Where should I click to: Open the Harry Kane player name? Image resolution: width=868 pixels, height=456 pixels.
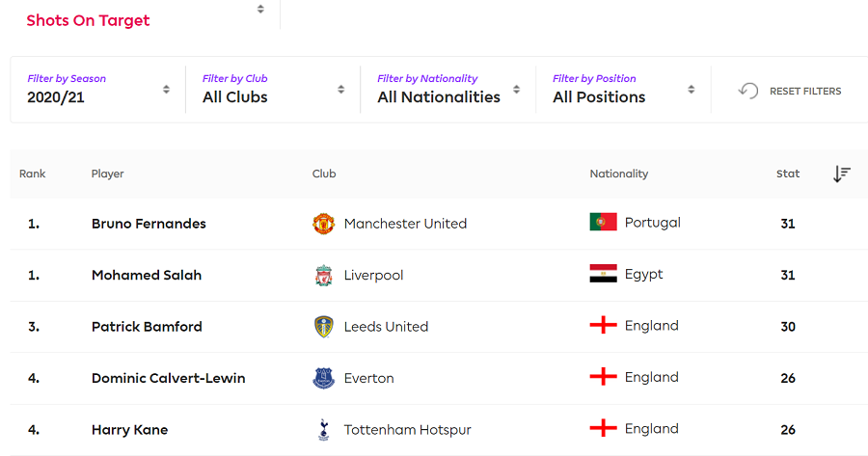tap(129, 429)
